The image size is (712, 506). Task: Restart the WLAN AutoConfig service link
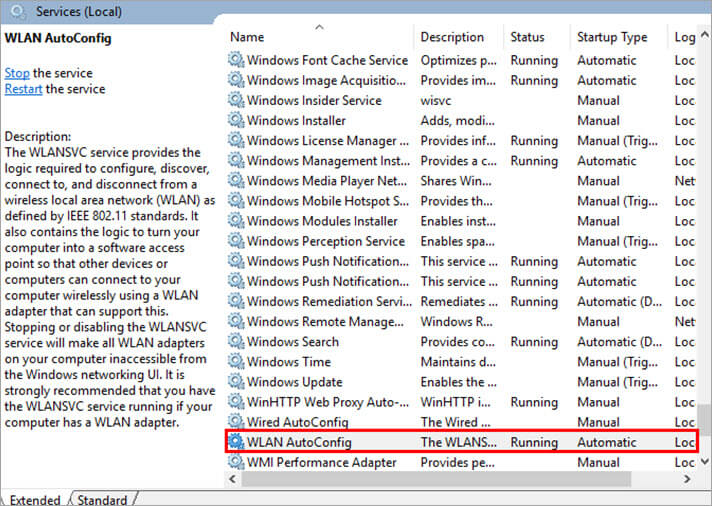23,89
